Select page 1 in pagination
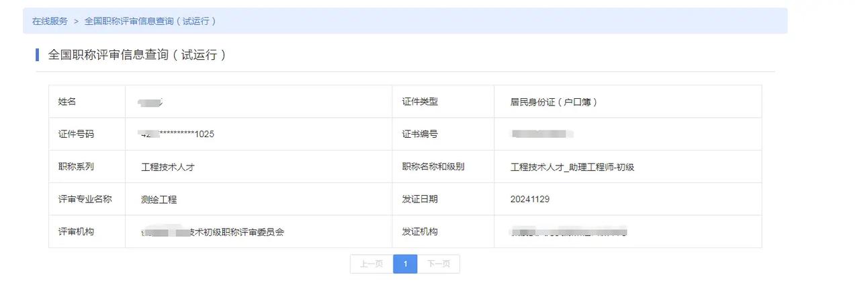Image resolution: width=868 pixels, height=308 pixels. point(405,264)
